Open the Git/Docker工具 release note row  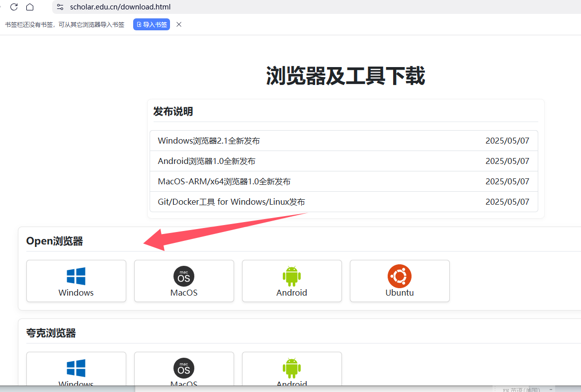pos(231,202)
